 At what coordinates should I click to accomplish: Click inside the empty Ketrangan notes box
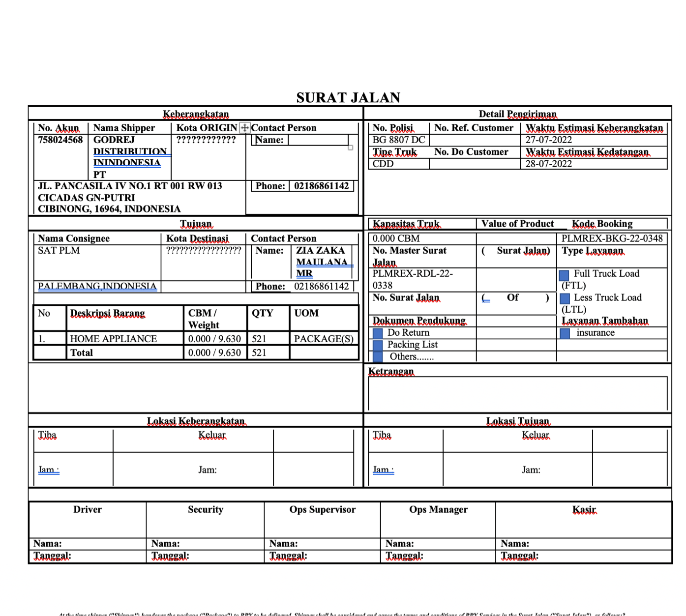click(x=517, y=393)
